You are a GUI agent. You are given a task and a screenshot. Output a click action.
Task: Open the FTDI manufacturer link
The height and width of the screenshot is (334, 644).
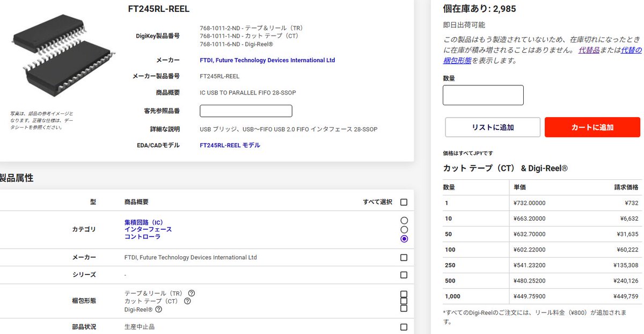click(267, 61)
